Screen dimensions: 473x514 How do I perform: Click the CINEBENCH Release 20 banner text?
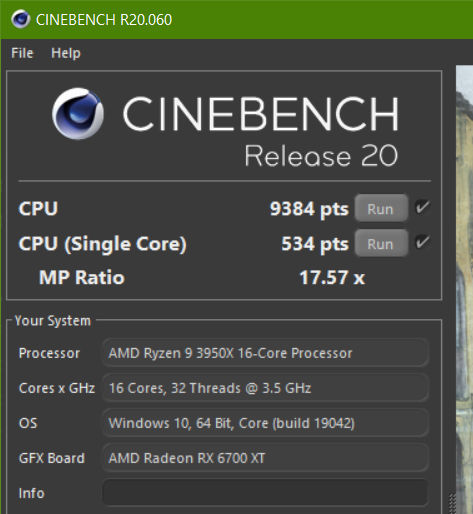(x=261, y=131)
